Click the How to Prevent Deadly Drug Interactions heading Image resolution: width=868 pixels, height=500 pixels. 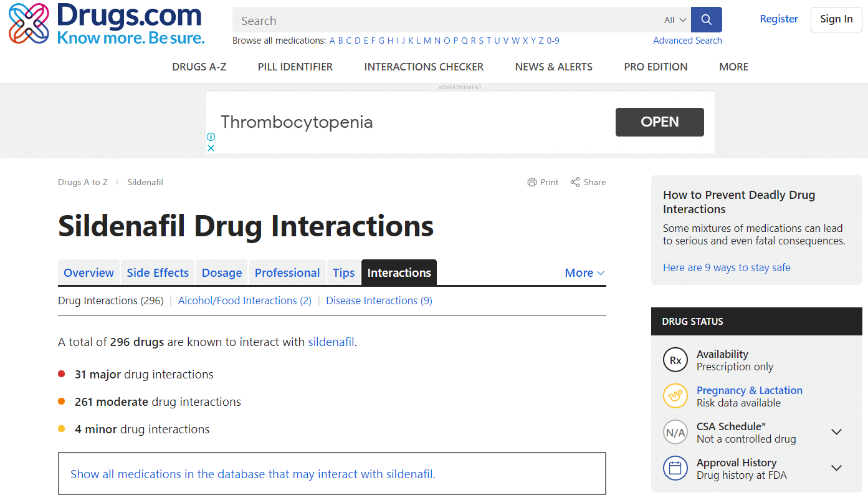pyautogui.click(x=739, y=202)
